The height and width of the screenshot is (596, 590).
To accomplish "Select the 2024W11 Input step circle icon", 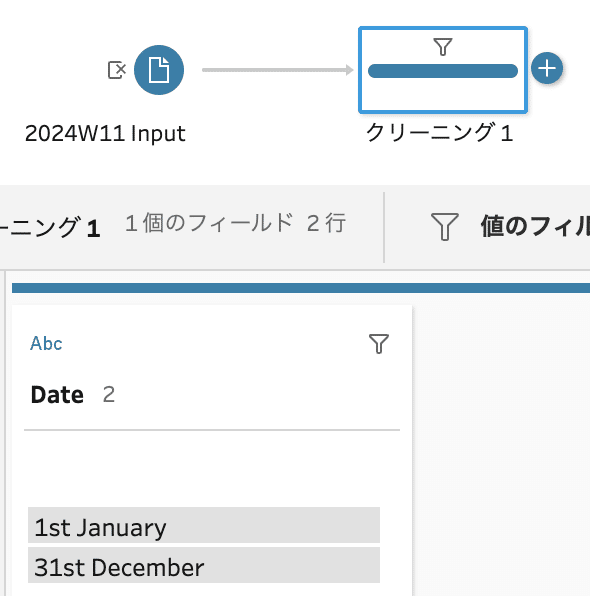I will click(159, 70).
